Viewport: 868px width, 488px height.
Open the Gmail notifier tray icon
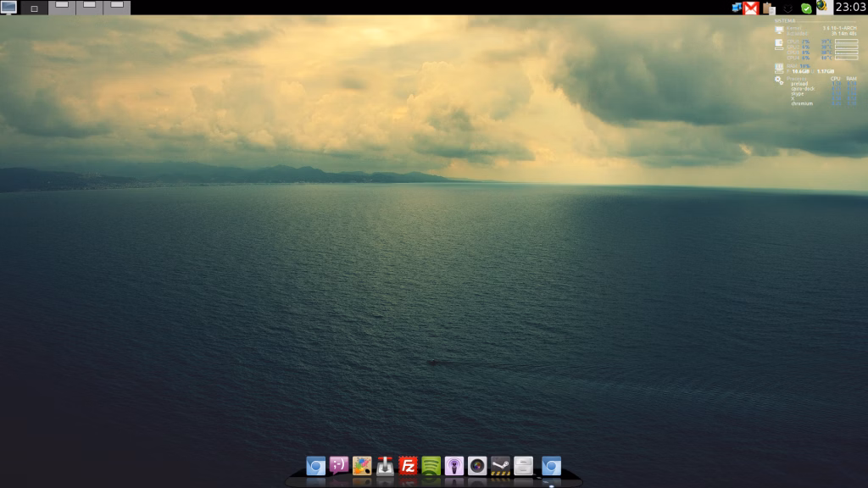click(751, 8)
